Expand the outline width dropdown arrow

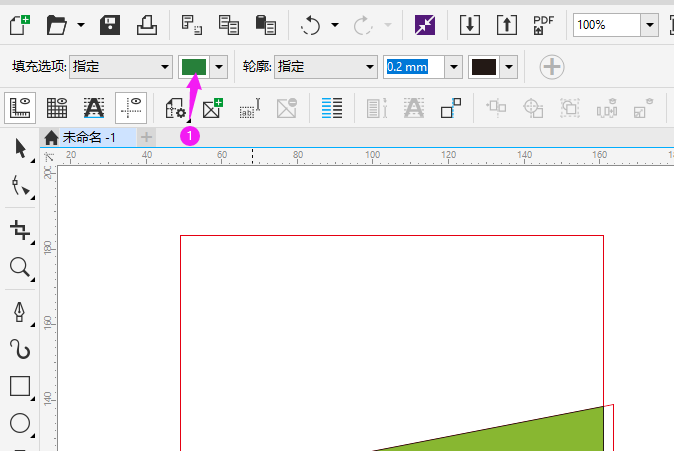(x=453, y=67)
